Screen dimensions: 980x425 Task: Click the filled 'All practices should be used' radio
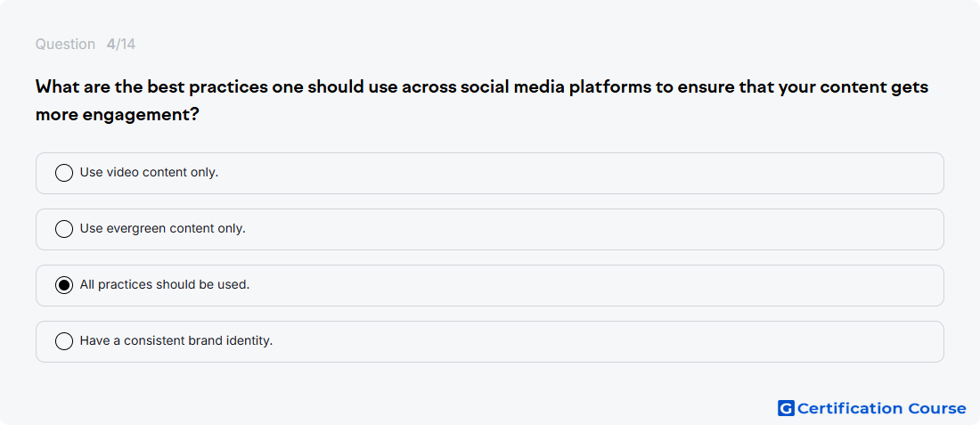[x=64, y=285]
